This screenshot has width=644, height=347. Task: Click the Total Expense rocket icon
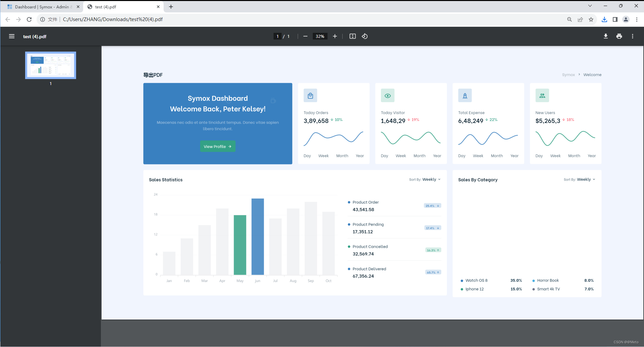pyautogui.click(x=465, y=96)
